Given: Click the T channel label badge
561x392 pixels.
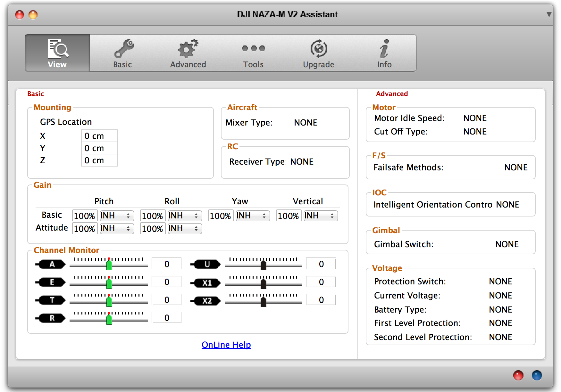Looking at the screenshot, I should point(50,300).
